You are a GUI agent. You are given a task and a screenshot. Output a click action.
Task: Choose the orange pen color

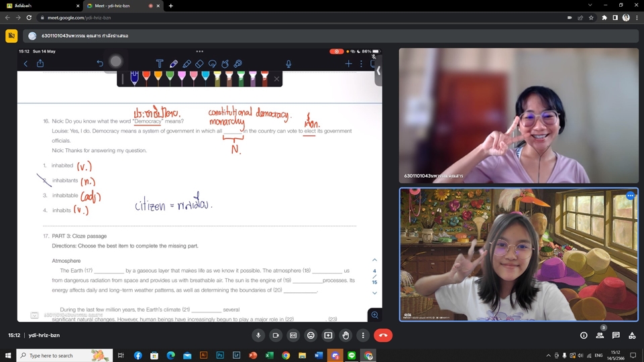coord(158,77)
